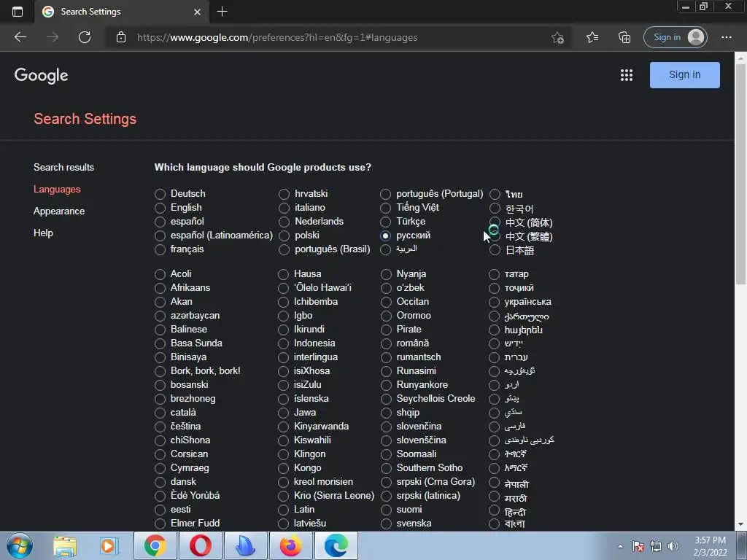Launch Firefox from the taskbar
Image resolution: width=747 pixels, height=560 pixels.
[x=290, y=545]
